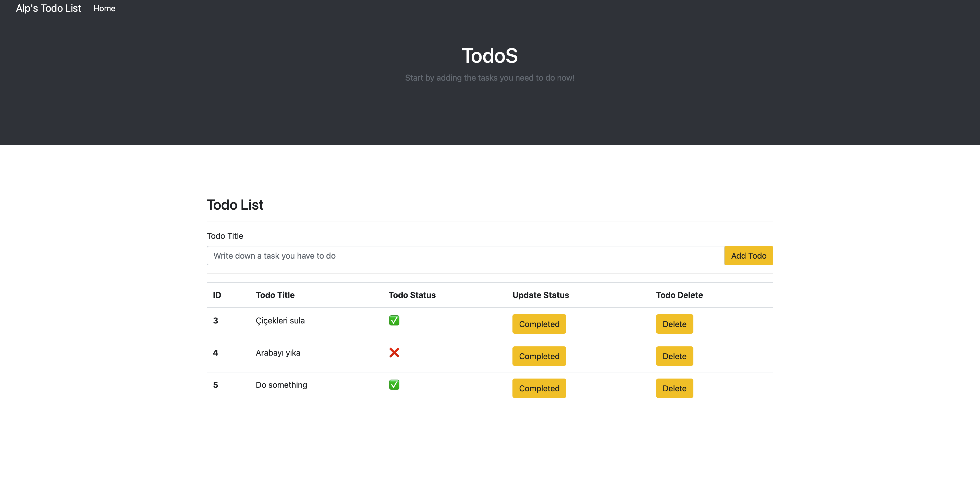This screenshot has height=502, width=980.
Task: Delete the 'Arabayı yıka' todo
Action: click(674, 356)
